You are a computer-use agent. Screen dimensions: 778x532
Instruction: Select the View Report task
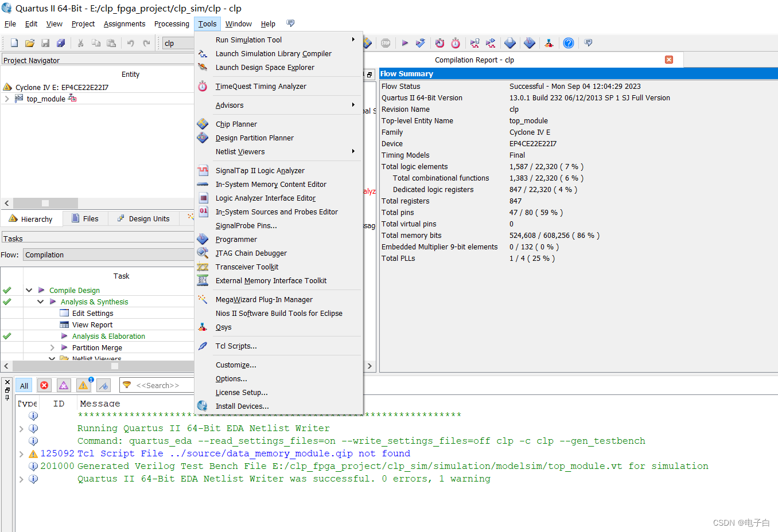pos(92,324)
